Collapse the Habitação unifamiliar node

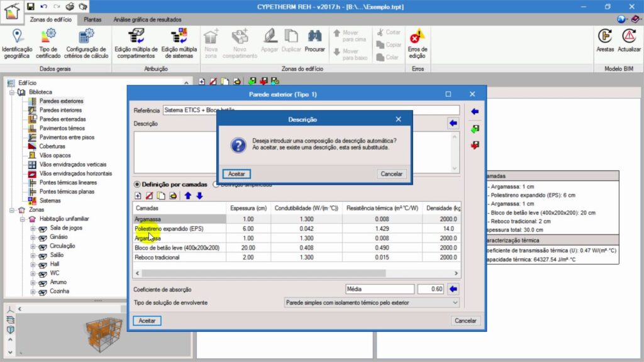click(x=23, y=219)
